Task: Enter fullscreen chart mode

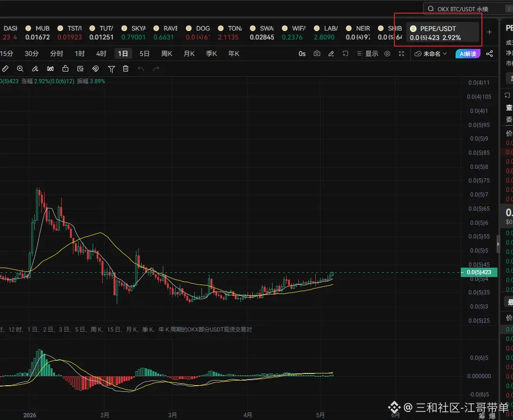Action: (401, 54)
